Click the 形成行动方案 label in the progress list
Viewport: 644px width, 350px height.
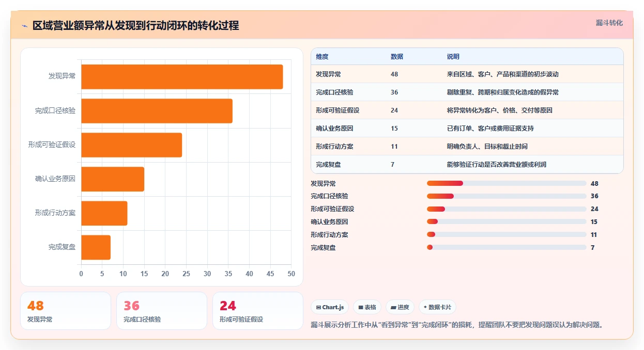329,235
